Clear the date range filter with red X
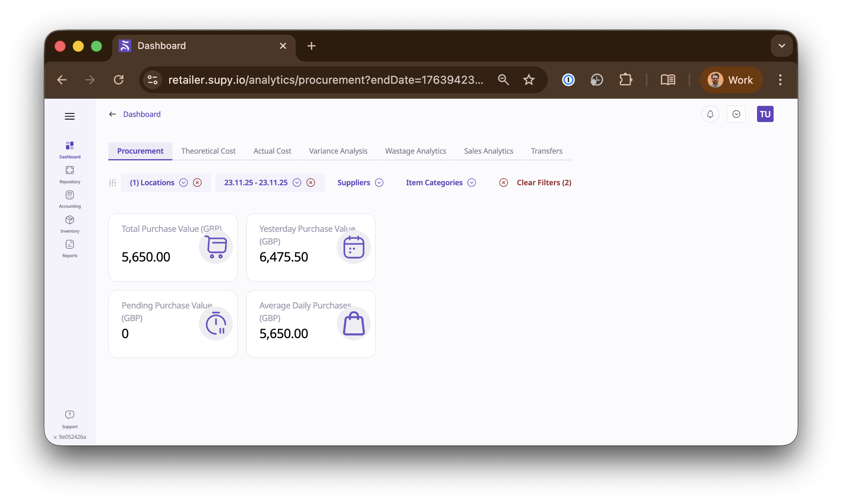 pos(311,182)
